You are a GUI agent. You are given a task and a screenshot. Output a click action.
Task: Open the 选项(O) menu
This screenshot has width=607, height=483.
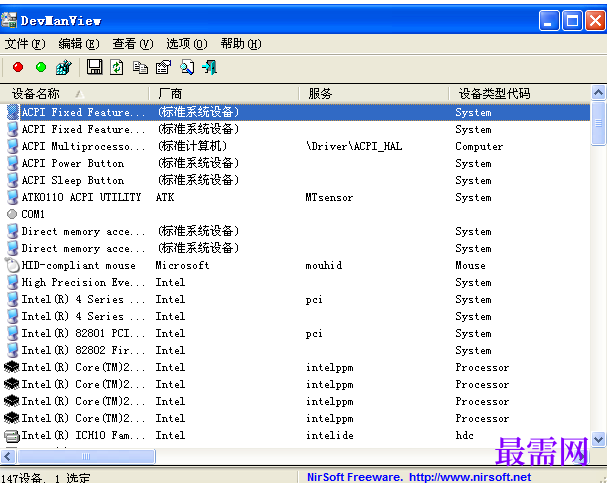point(187,44)
